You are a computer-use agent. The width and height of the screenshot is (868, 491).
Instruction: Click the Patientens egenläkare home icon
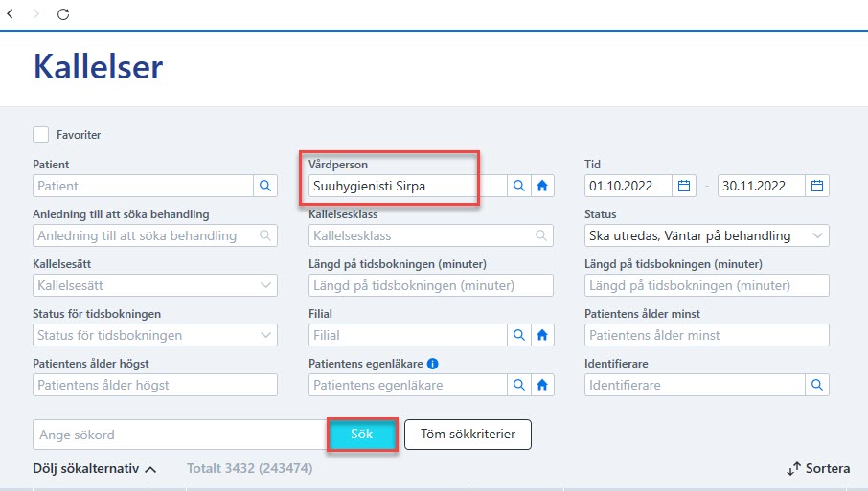[542, 385]
